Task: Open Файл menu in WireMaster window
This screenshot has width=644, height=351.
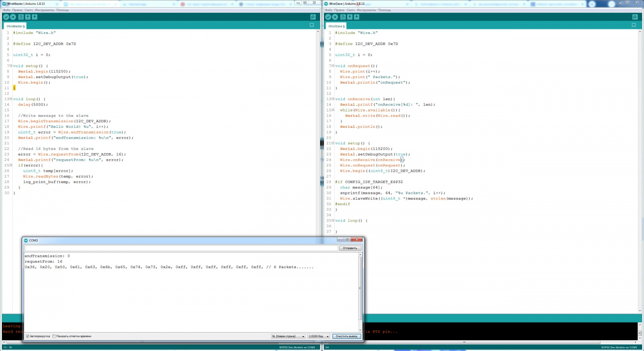Action: pos(7,10)
